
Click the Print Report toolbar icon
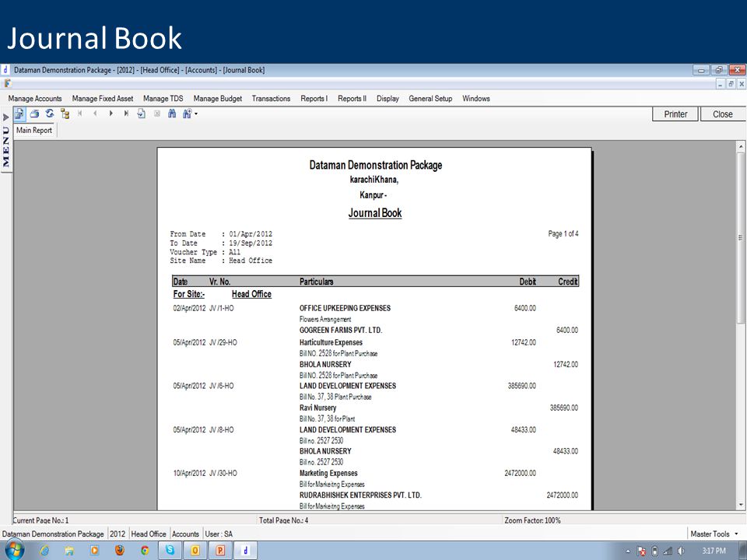point(34,114)
